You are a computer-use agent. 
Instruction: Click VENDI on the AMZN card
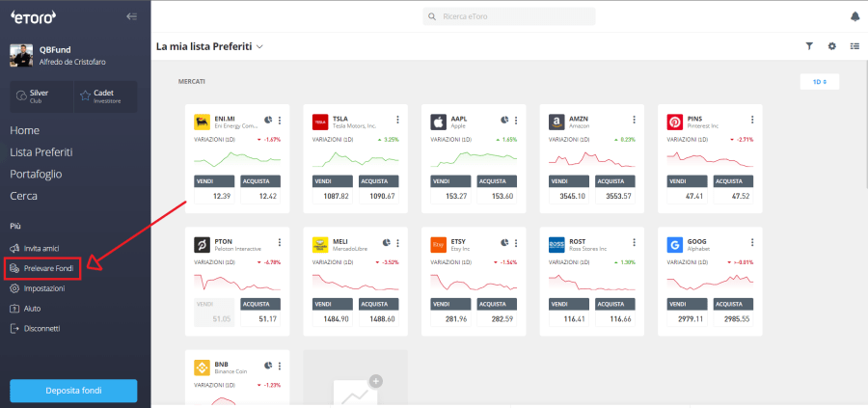(568, 181)
